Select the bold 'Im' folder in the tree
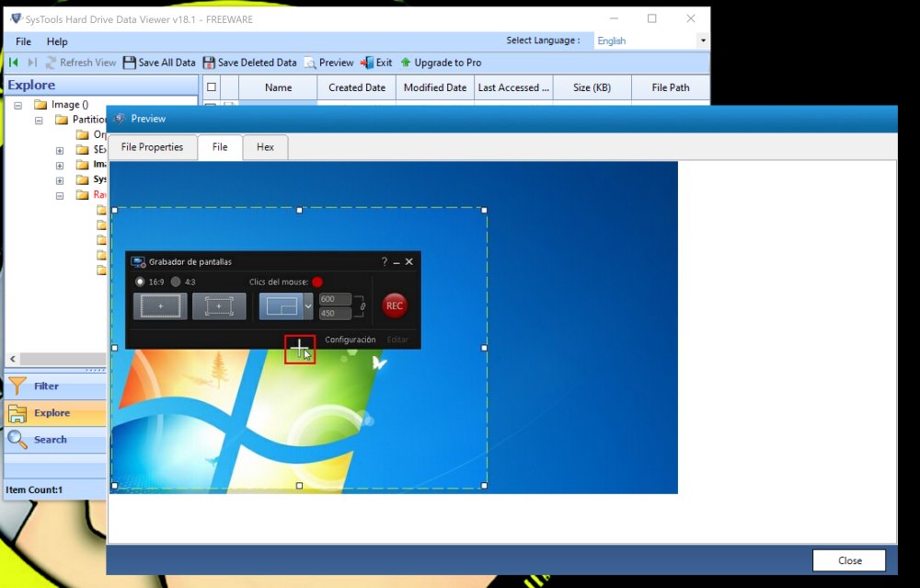The image size is (920, 588). (x=91, y=165)
